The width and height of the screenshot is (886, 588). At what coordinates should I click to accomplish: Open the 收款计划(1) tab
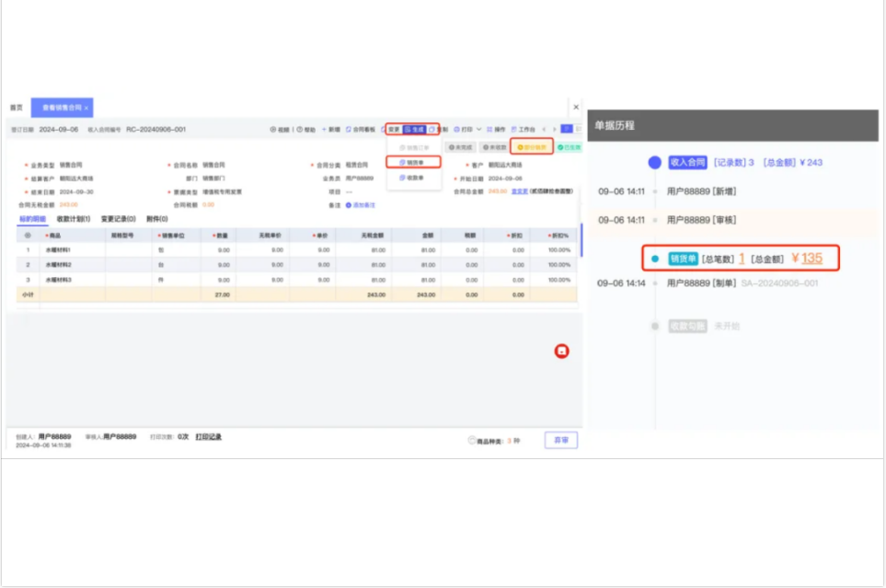(74, 219)
